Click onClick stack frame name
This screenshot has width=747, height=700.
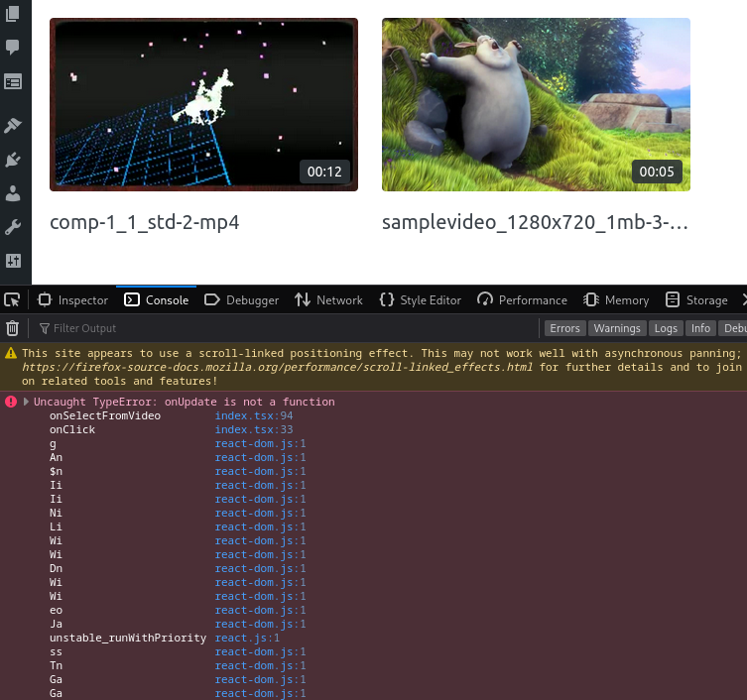(72, 429)
